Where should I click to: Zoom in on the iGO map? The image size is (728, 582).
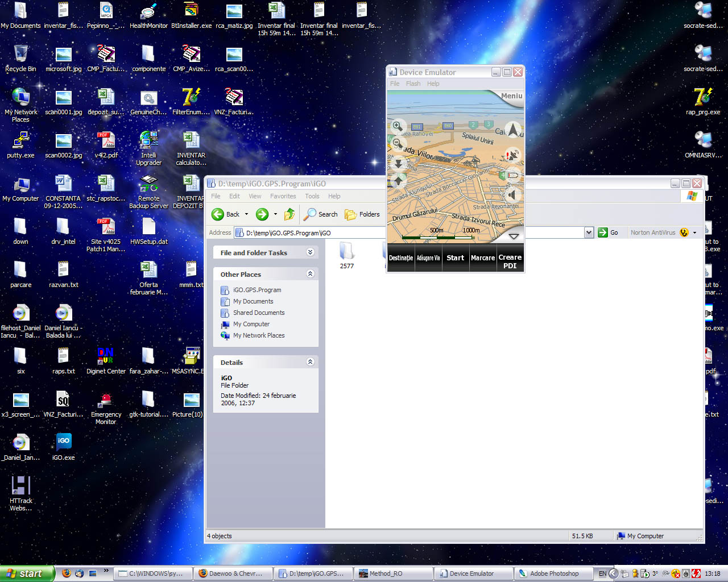pyautogui.click(x=398, y=126)
